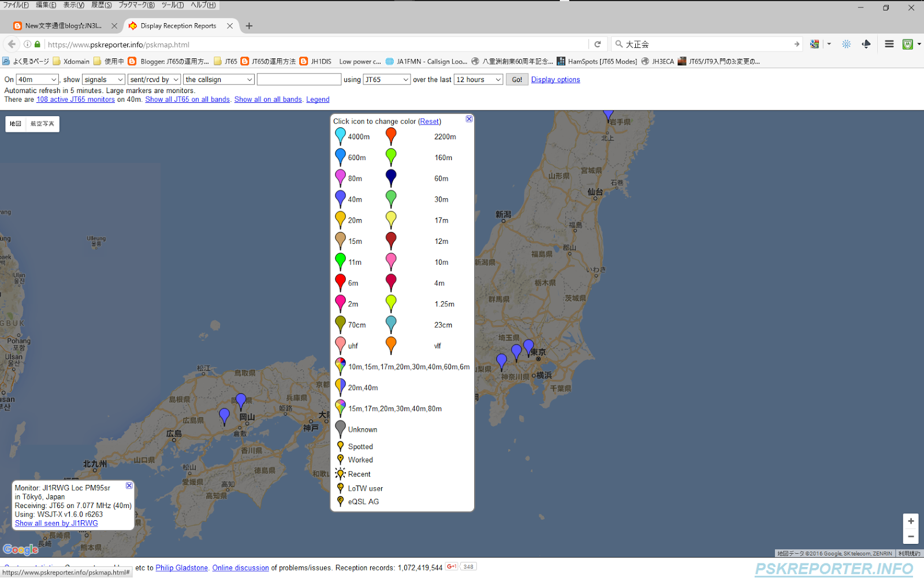Screen dimensions: 924x578
Task: Open the mode dropdown showing JT65
Action: [386, 79]
